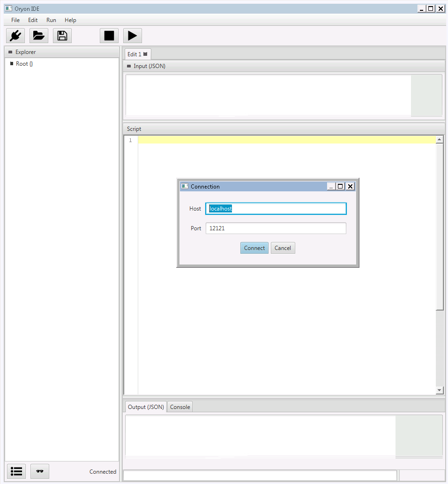
Task: Open a file with the folder icon
Action: (39, 36)
